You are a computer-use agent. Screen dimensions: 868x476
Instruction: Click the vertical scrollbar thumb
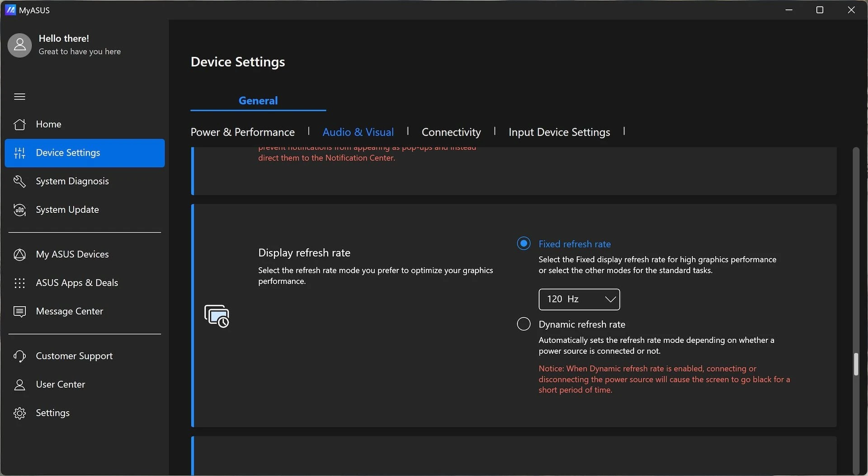(856, 364)
